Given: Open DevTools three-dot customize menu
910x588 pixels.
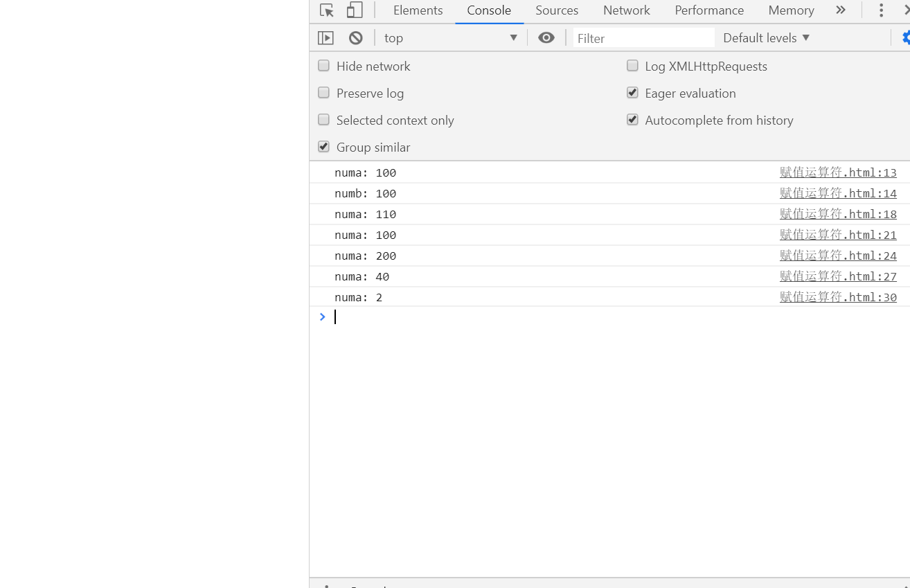Looking at the screenshot, I should pos(881,10).
